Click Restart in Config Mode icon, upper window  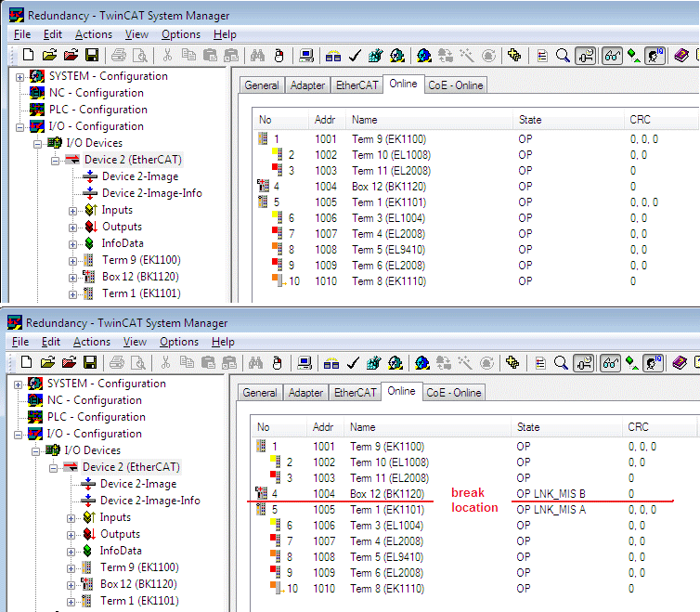coord(424,56)
